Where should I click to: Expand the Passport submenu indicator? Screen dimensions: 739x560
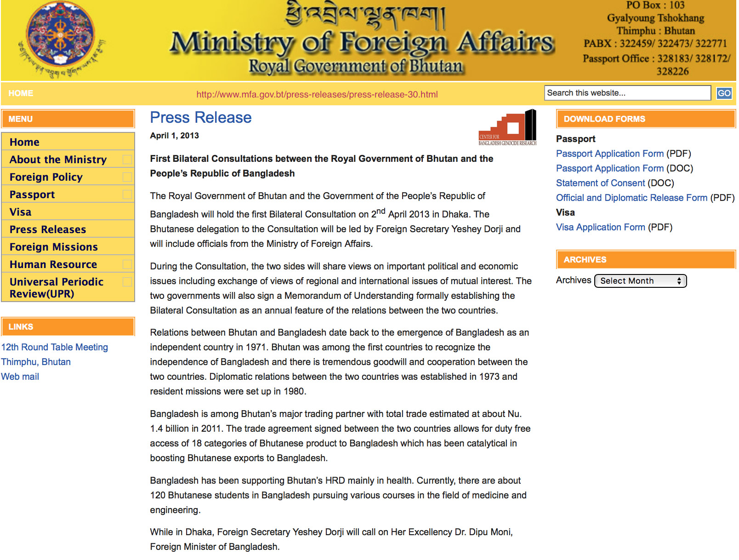127,194
